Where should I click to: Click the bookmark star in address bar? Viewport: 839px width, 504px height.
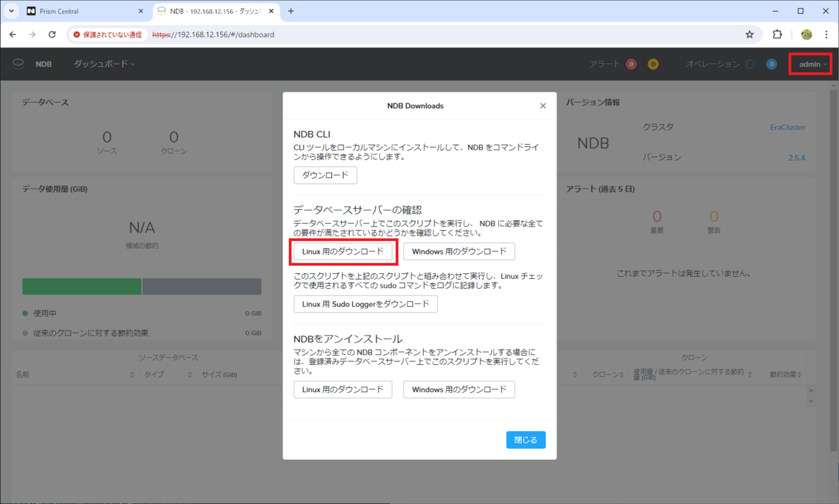pyautogui.click(x=750, y=34)
